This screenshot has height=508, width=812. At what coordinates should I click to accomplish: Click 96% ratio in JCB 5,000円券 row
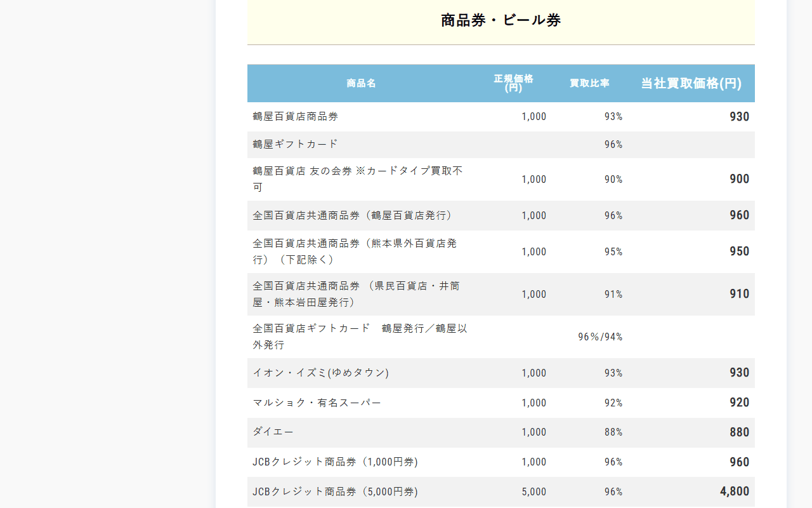613,492
